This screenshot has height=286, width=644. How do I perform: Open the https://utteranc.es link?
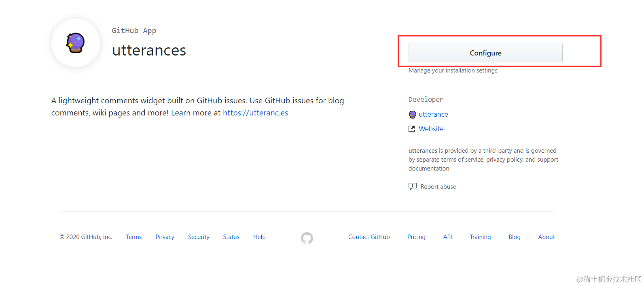(x=255, y=113)
